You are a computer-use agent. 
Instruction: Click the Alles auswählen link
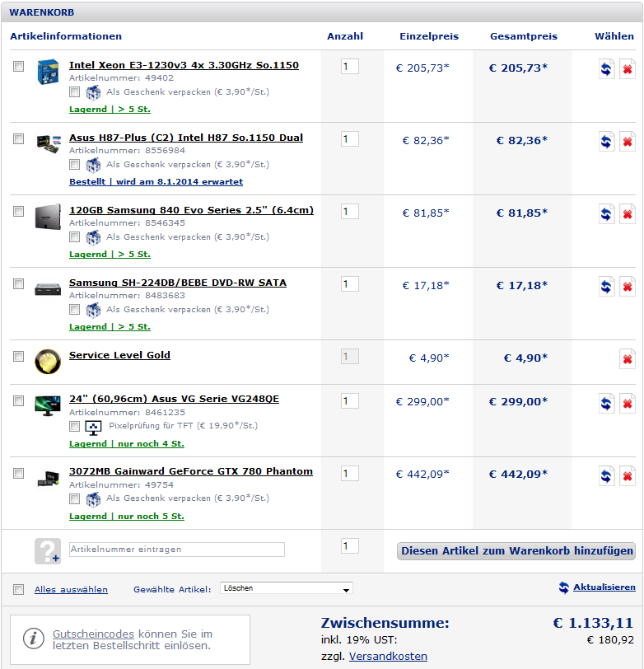(x=71, y=590)
